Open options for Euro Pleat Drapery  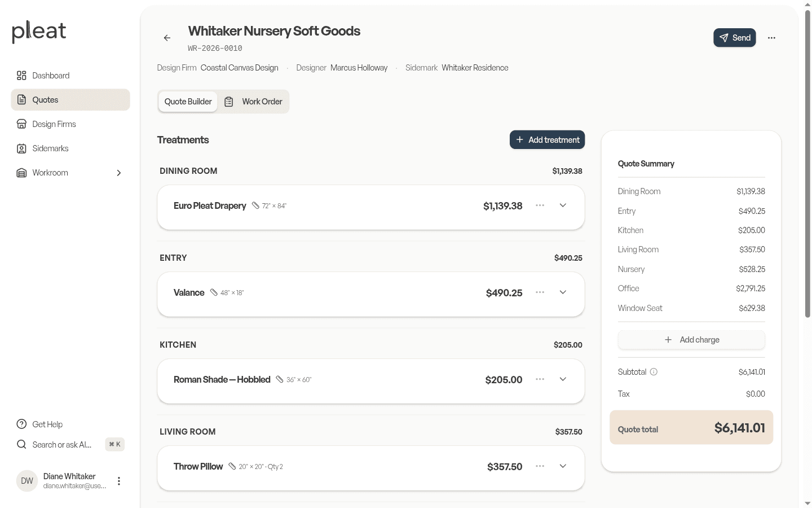tap(540, 205)
